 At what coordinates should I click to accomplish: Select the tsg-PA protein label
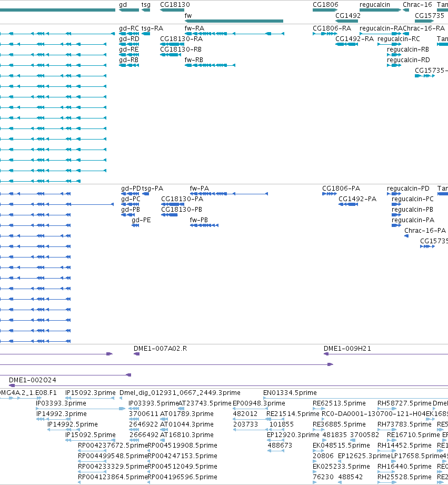click(153, 189)
